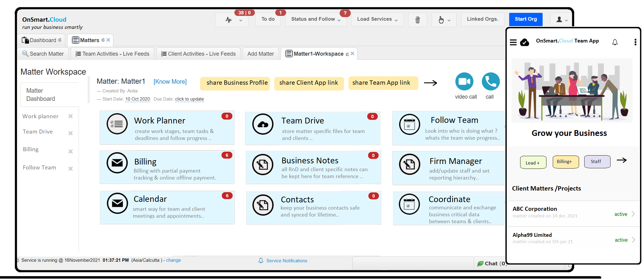
Task: Remove Work planner from sidebar
Action: click(70, 116)
